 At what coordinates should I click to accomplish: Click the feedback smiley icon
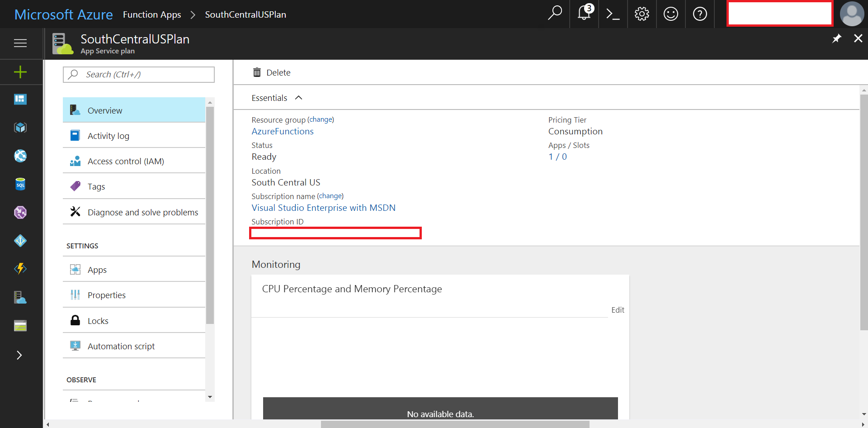tap(670, 14)
